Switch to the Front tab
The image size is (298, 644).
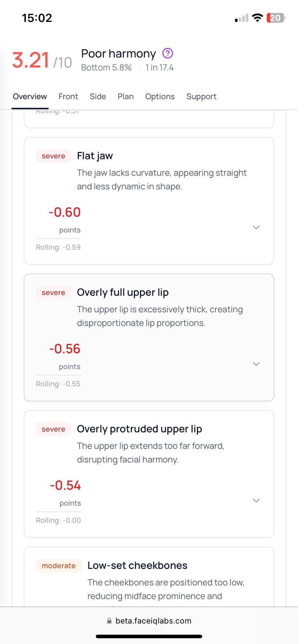tap(68, 97)
